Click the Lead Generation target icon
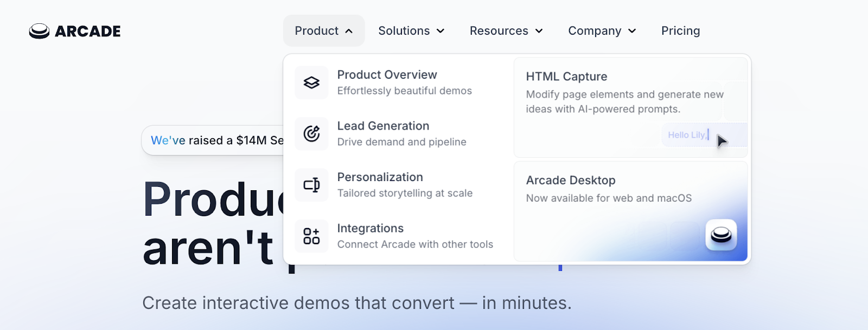The image size is (868, 330). [311, 133]
